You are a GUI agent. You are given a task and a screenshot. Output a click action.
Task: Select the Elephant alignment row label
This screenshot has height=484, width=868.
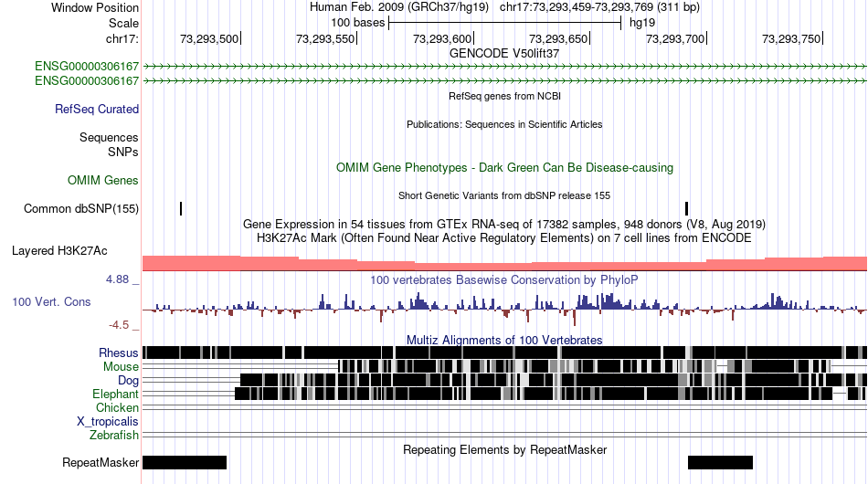point(115,395)
